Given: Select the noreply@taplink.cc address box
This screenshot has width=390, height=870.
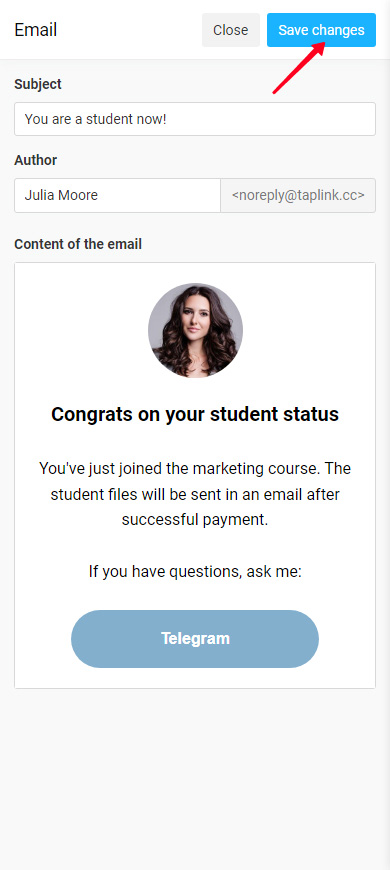Looking at the screenshot, I should (x=298, y=195).
